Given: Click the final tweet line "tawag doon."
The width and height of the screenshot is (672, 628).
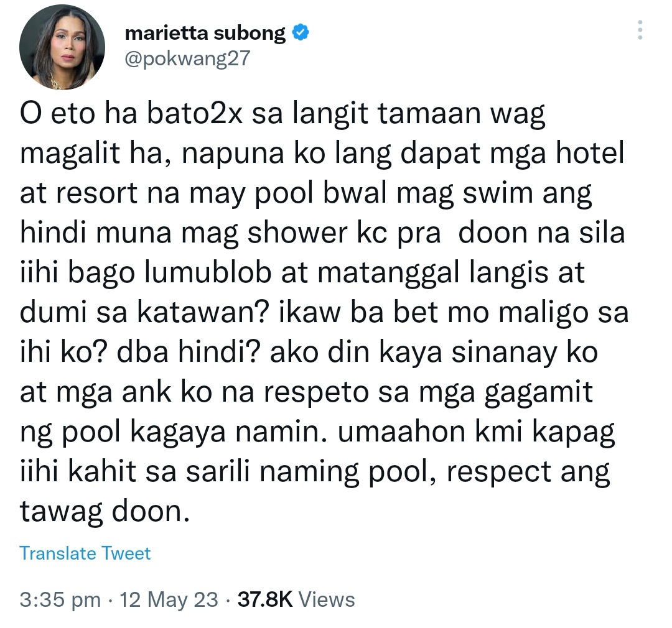Looking at the screenshot, I should (105, 511).
